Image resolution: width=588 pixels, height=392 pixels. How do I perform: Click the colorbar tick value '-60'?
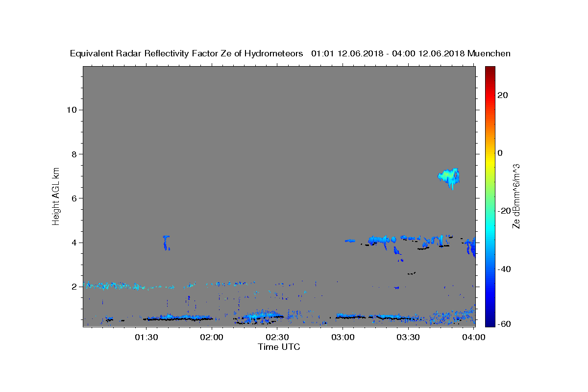coord(504,324)
